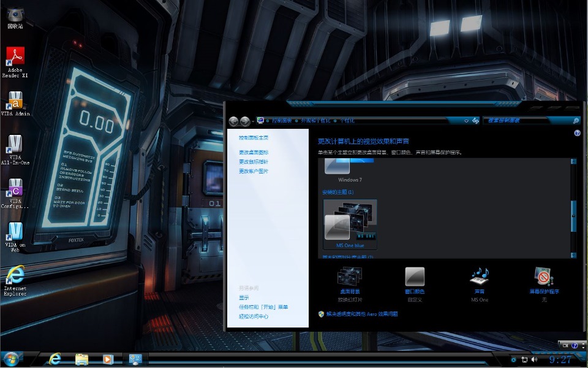Open the VIDA All-In-One desktop shortcut
This screenshot has width=588, height=368.
click(15, 150)
